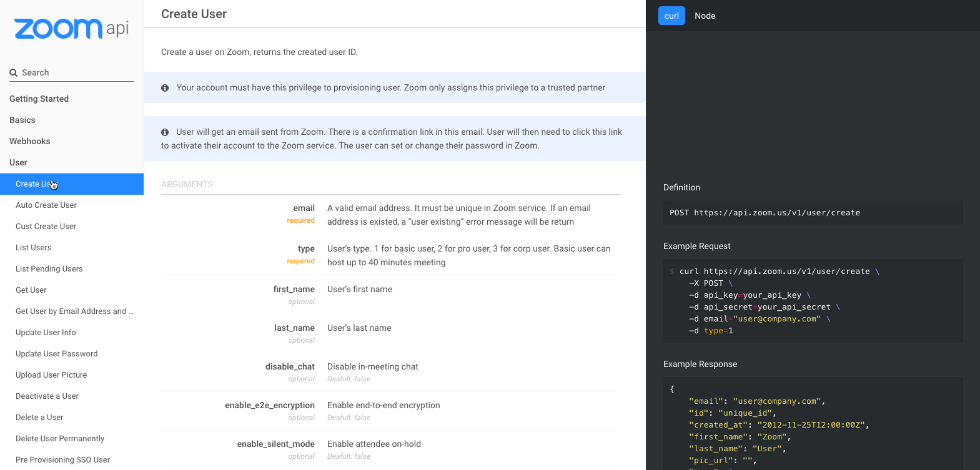Click "created_at" line in example response

pyautogui.click(x=779, y=425)
